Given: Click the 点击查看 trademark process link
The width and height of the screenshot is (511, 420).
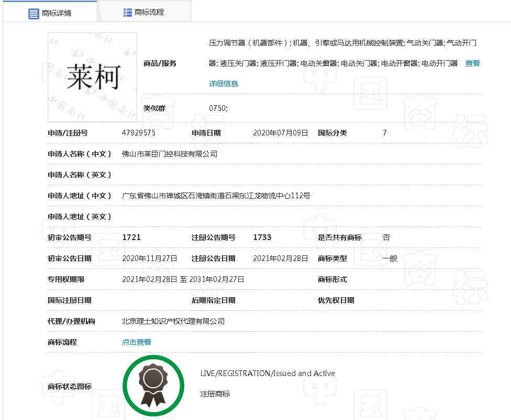Looking at the screenshot, I should point(137,342).
